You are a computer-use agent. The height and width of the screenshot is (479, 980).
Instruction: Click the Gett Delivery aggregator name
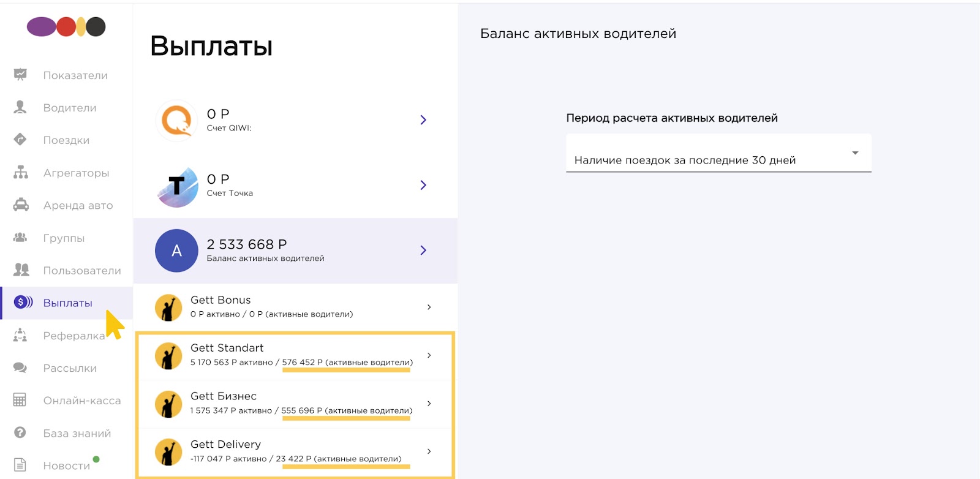(x=225, y=445)
